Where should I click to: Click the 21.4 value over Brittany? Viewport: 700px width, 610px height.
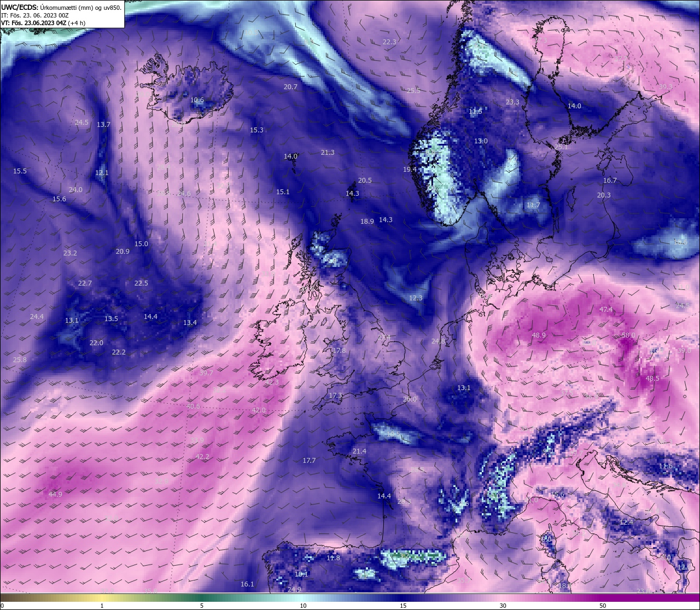pos(359,451)
